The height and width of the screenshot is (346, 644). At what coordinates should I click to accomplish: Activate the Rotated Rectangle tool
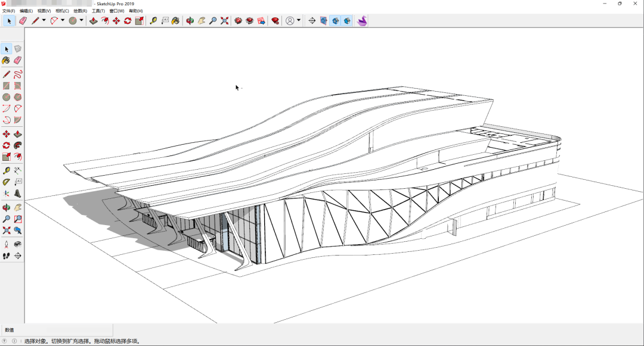18,86
